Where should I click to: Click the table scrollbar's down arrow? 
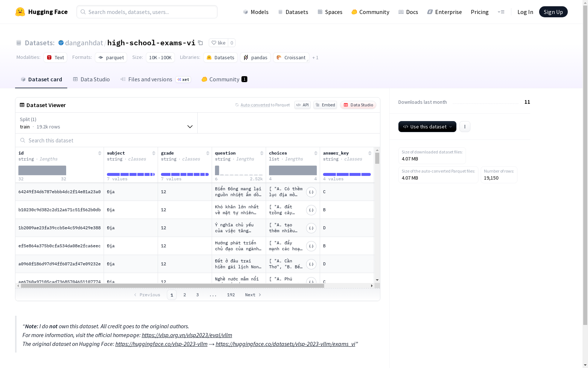377,280
